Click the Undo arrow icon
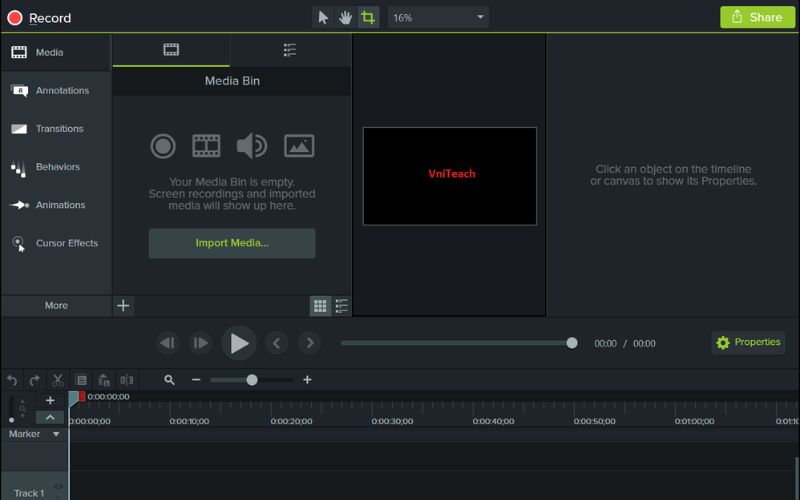This screenshot has width=800, height=500. coord(12,380)
